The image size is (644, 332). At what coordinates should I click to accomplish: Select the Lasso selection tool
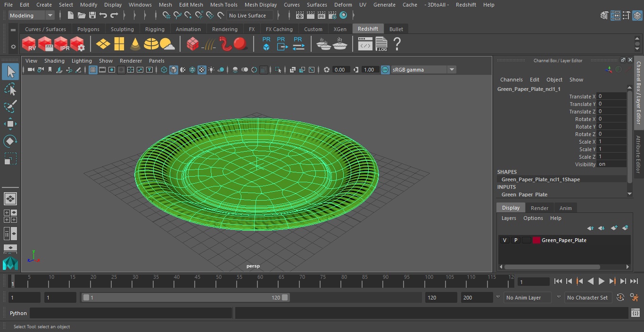pos(10,89)
